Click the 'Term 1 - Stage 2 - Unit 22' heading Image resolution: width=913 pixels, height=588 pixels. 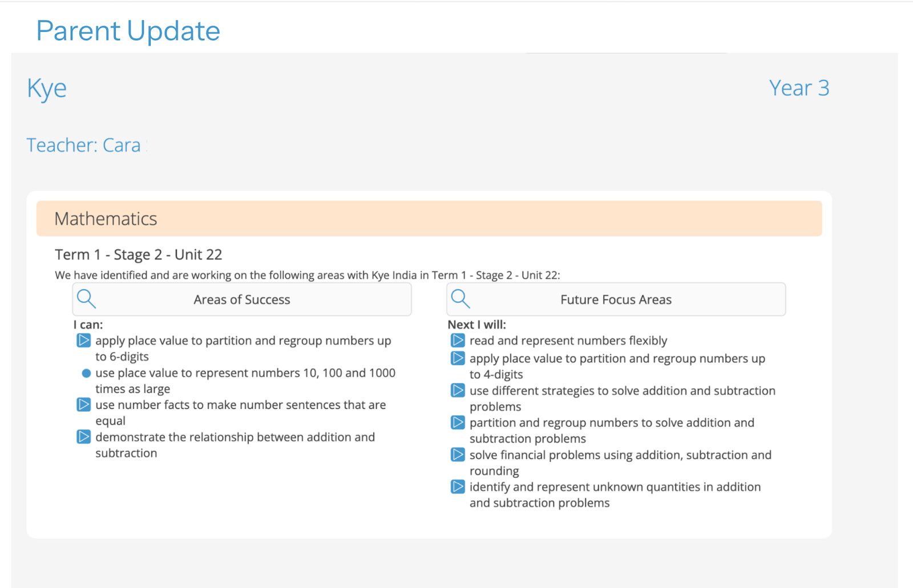click(x=139, y=254)
